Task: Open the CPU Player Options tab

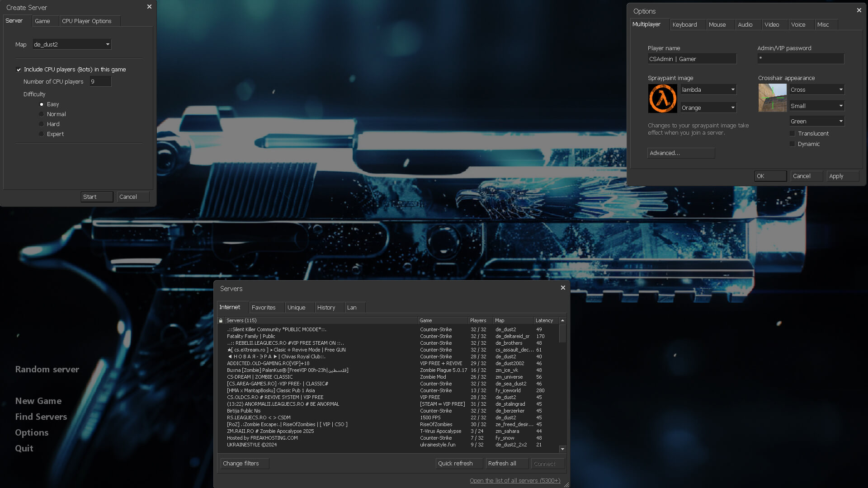Action: click(x=90, y=21)
